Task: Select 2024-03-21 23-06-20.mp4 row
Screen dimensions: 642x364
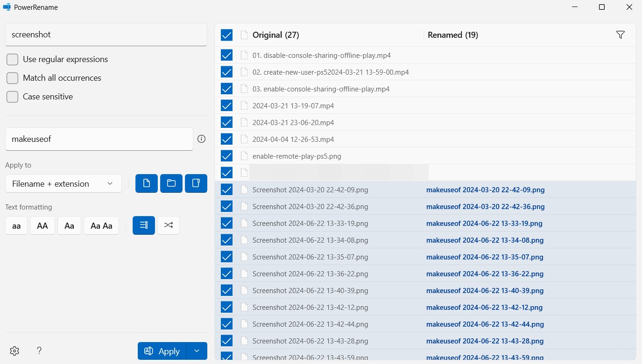Action: pyautogui.click(x=425, y=122)
